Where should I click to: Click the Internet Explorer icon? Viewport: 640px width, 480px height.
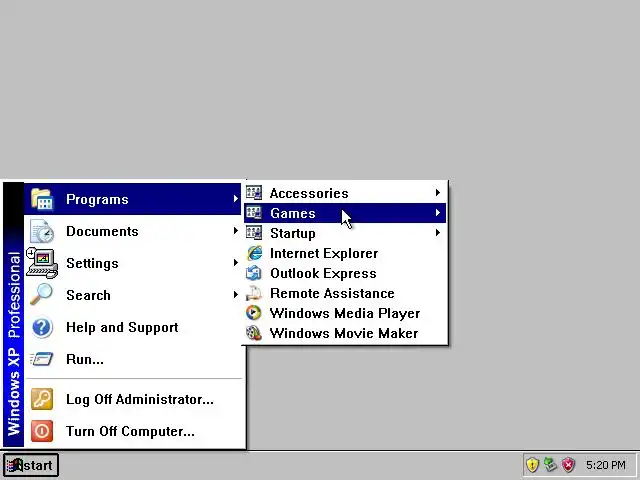coord(254,253)
